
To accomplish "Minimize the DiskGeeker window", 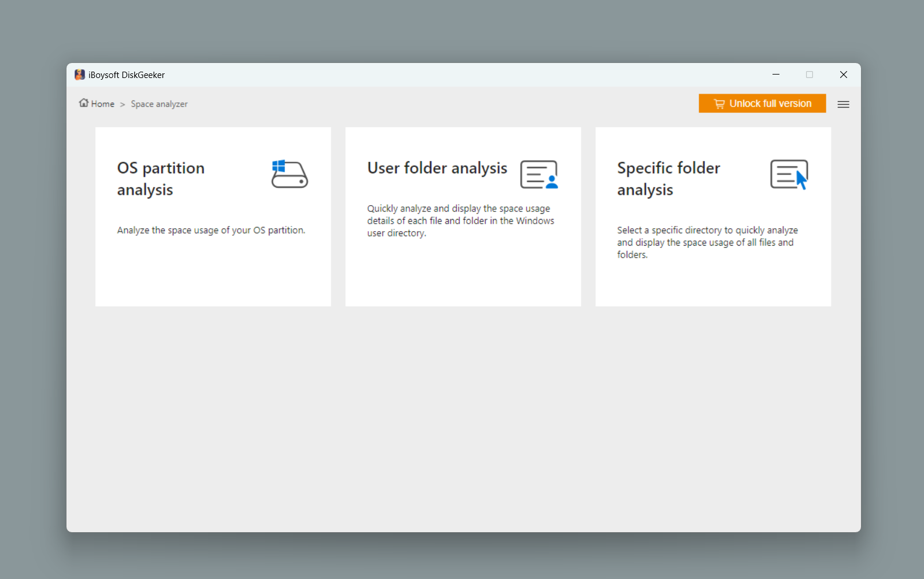I will pos(776,75).
